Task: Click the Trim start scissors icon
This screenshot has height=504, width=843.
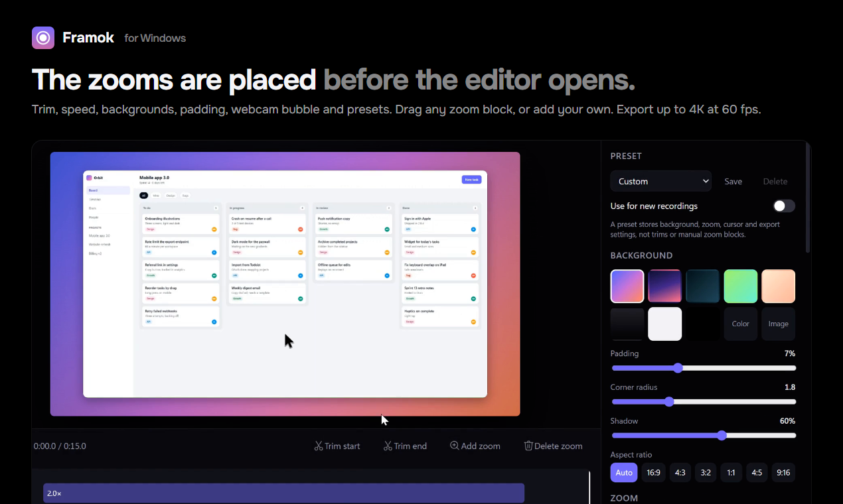Action: 319,446
